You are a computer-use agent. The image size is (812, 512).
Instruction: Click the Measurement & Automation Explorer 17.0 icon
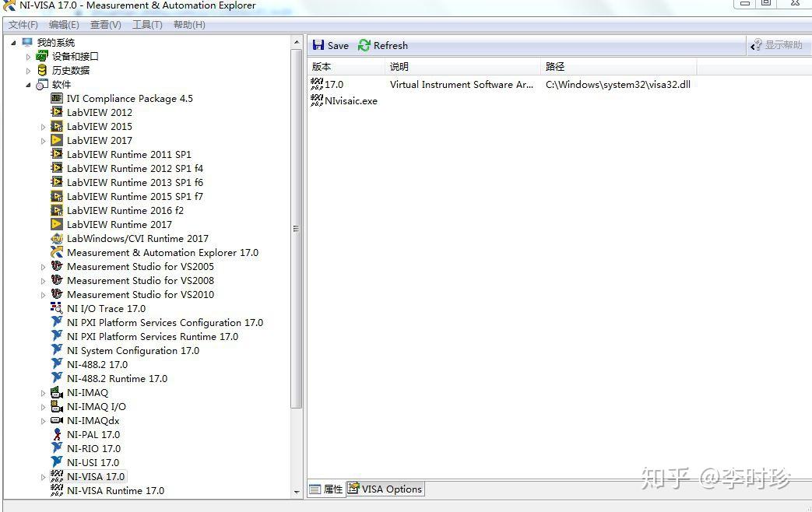[57, 252]
